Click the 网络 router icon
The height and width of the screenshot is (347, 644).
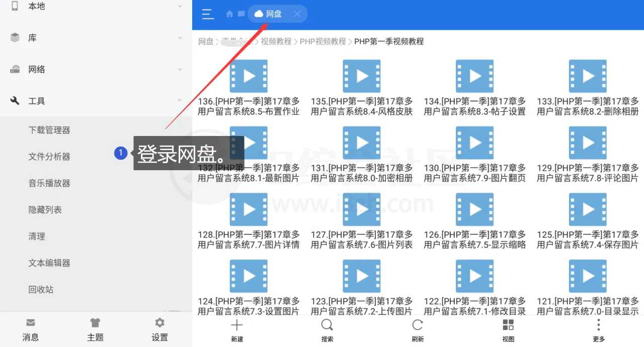coord(15,70)
